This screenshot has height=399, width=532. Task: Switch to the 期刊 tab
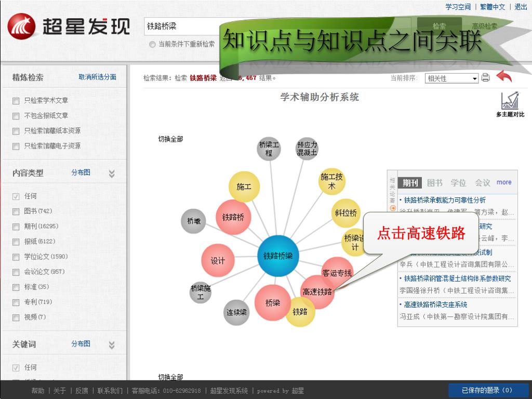point(410,183)
